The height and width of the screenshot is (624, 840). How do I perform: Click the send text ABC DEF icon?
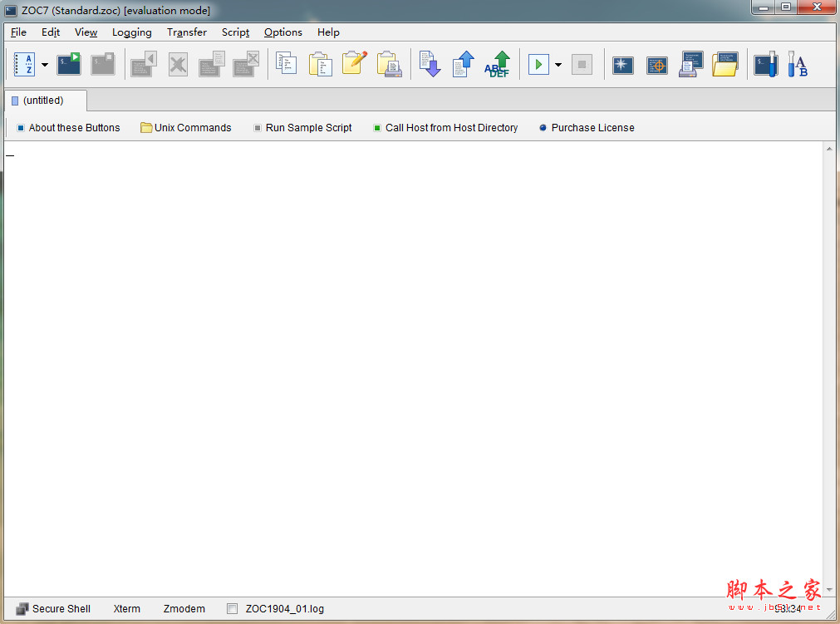[497, 64]
